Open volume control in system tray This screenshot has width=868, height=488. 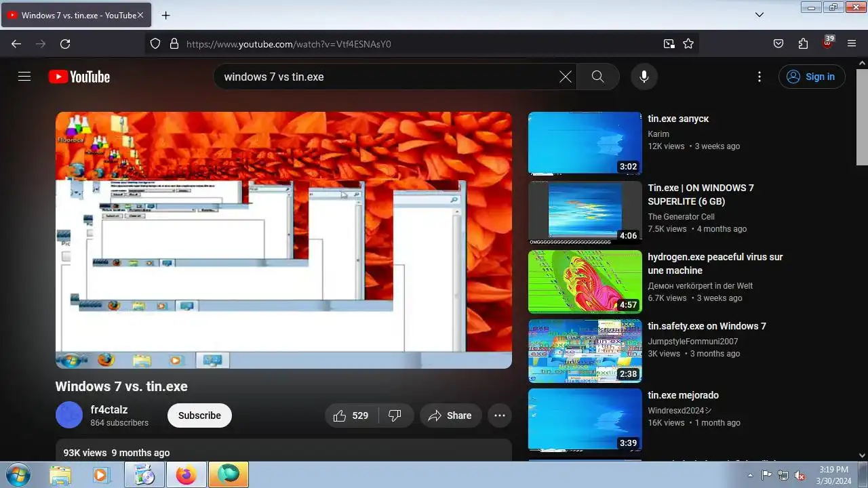[x=800, y=475]
